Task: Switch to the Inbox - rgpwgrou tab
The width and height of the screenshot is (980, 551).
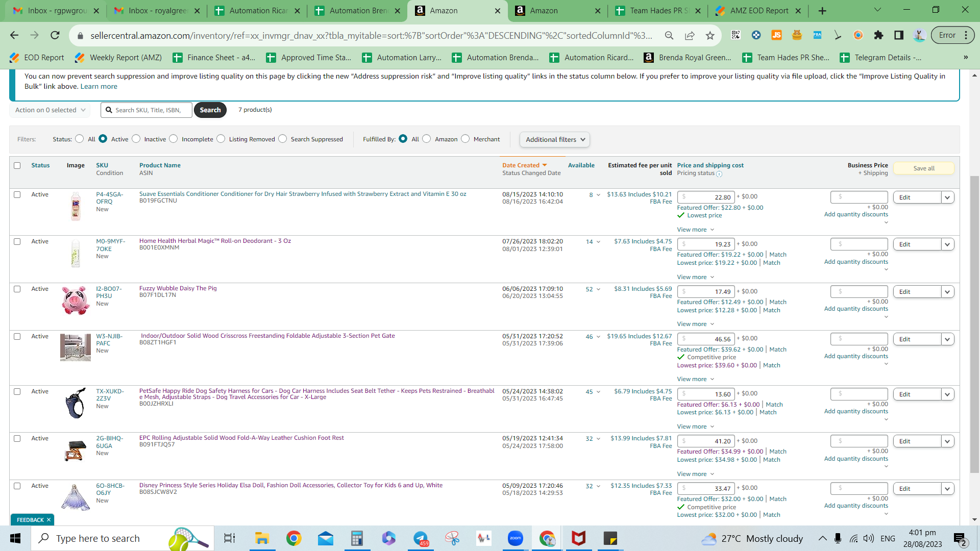Action: (57, 11)
